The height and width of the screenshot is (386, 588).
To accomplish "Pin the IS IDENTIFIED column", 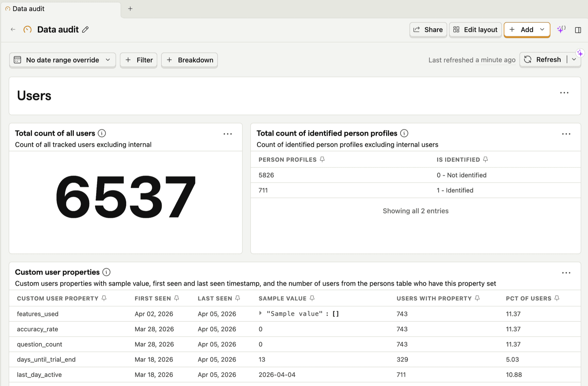I will click(x=485, y=159).
